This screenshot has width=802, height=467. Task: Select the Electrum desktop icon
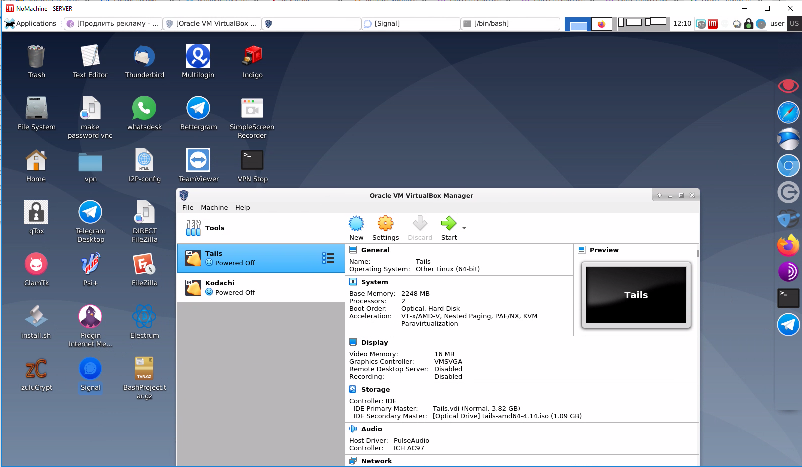144,322
